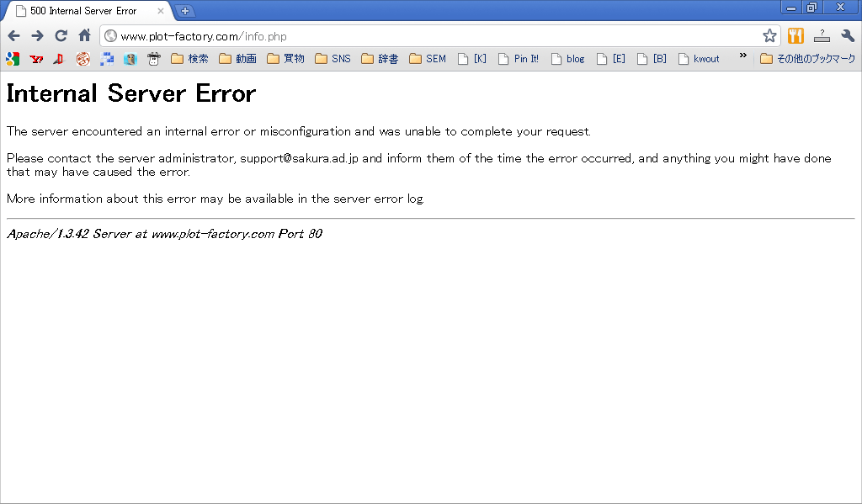Reload the current page
Viewport: 862px width, 504px height.
(x=61, y=36)
